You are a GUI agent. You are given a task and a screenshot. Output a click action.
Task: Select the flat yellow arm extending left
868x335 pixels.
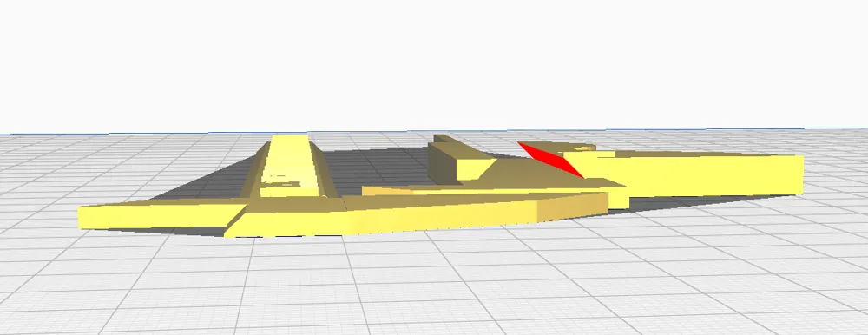point(161,216)
